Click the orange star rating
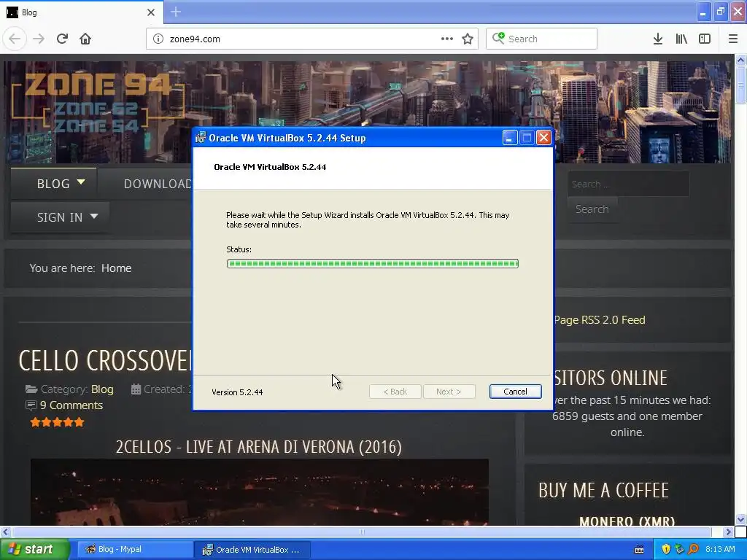 coord(57,422)
